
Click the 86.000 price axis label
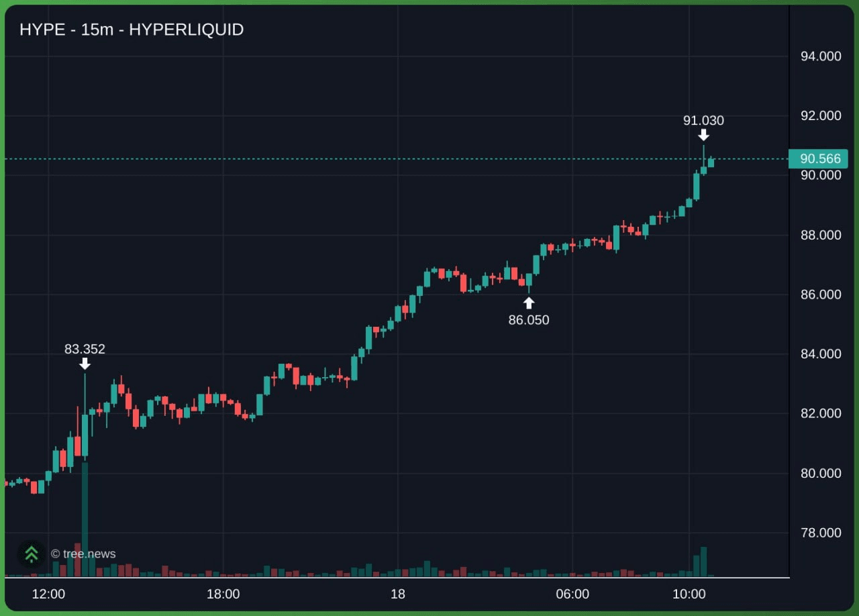click(x=821, y=295)
